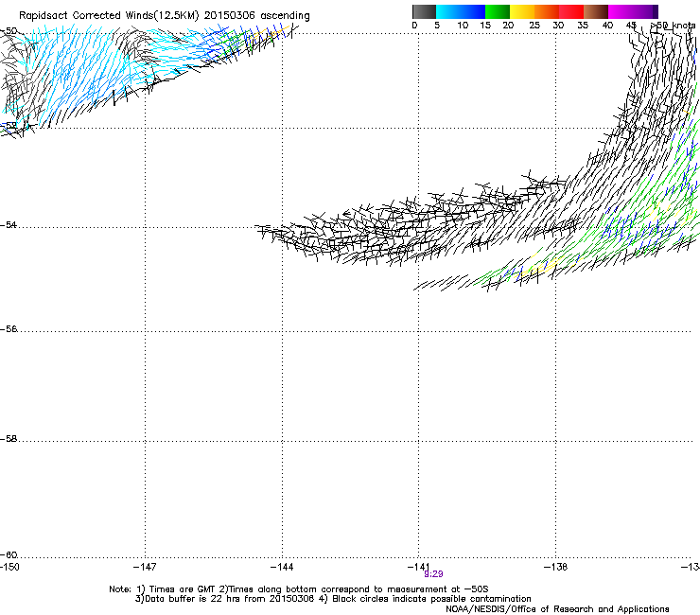Click the -150 longitude axis label
700x615 pixels.
point(9,567)
